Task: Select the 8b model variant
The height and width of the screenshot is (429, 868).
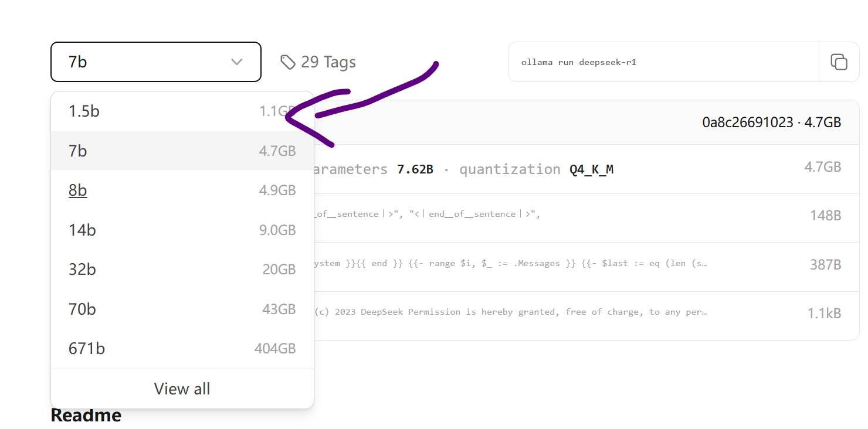Action: point(78,190)
